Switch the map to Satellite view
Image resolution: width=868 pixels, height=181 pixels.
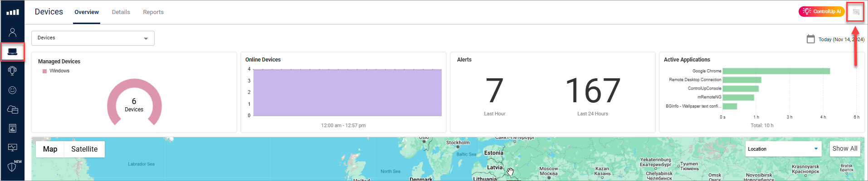[84, 149]
